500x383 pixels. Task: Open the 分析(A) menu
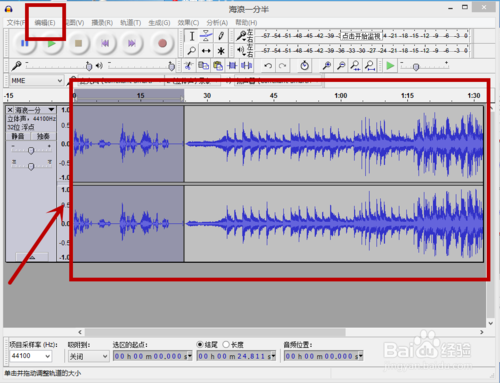pos(217,23)
